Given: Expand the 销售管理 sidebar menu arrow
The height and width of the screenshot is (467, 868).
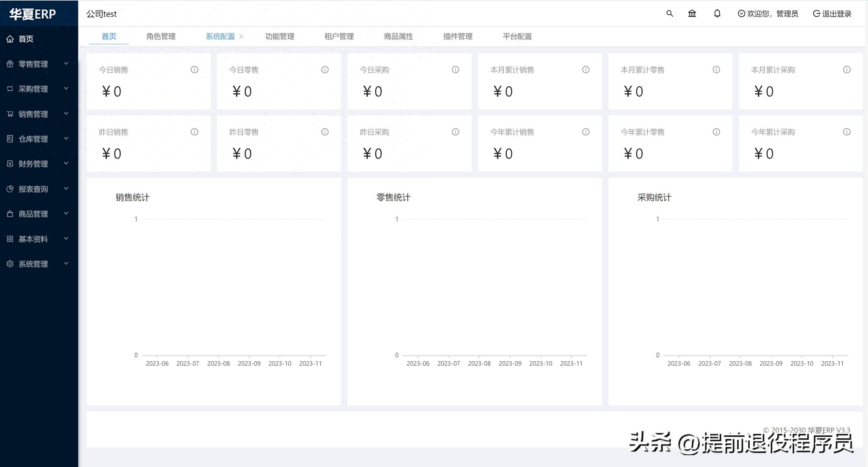Looking at the screenshot, I should [x=66, y=113].
